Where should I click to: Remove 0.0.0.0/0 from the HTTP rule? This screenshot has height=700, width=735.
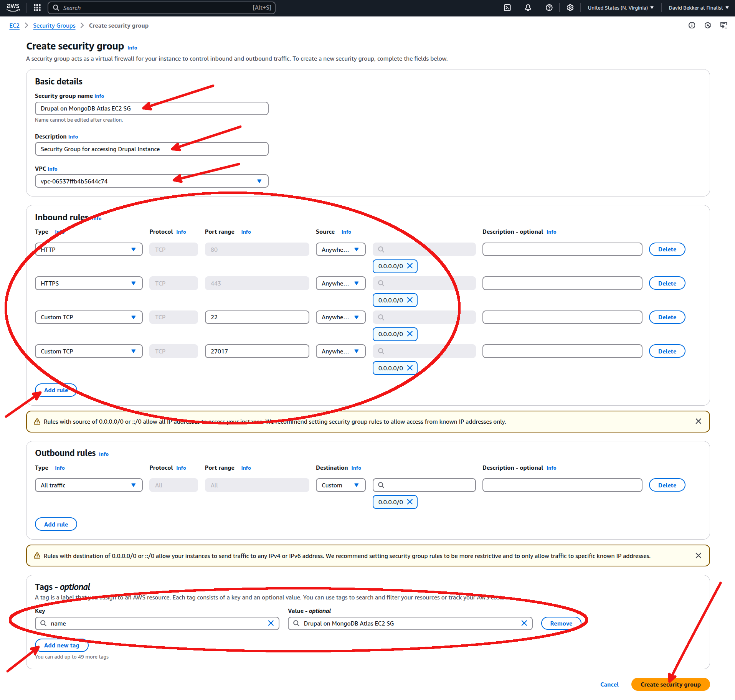click(x=410, y=266)
